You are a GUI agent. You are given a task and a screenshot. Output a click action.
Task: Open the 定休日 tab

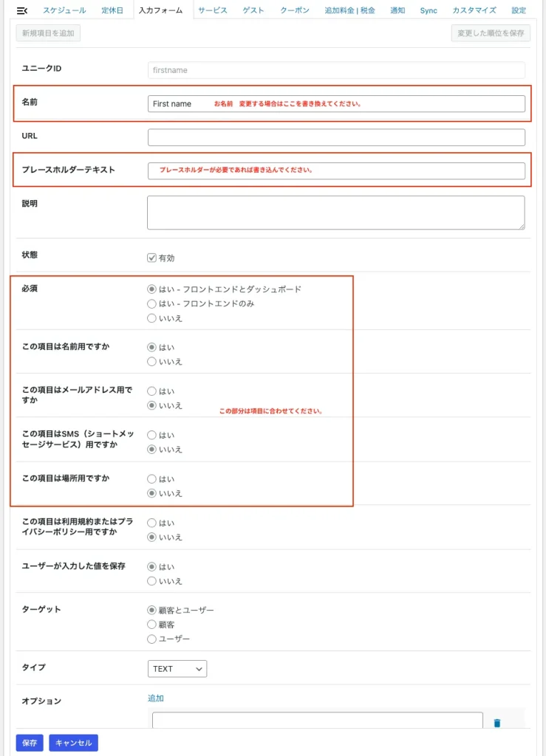[x=112, y=10]
